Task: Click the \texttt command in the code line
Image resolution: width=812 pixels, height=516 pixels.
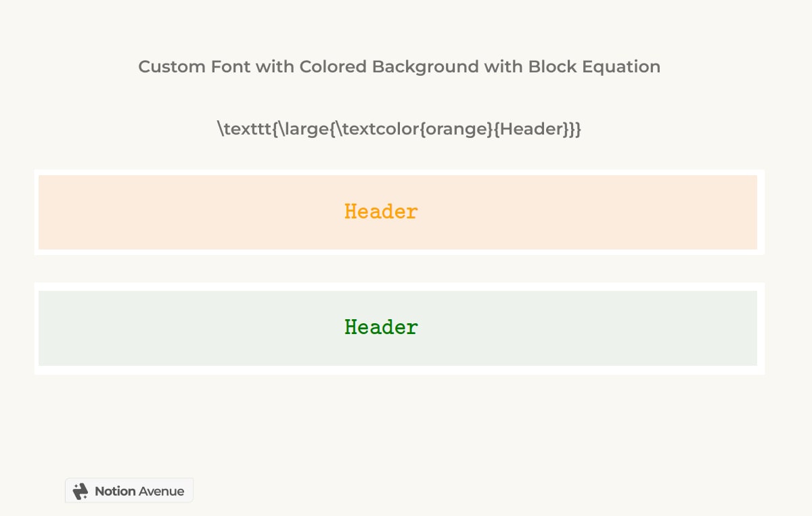Action: pyautogui.click(x=244, y=128)
